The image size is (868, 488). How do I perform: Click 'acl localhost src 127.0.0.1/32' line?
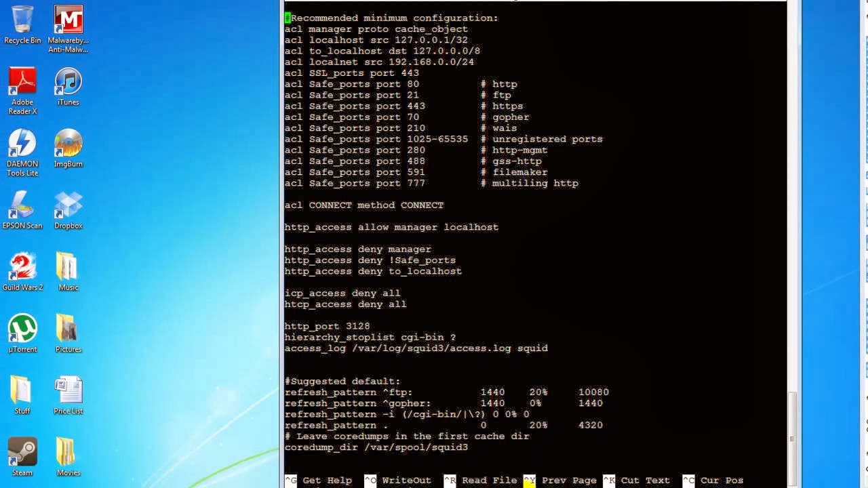click(x=376, y=40)
